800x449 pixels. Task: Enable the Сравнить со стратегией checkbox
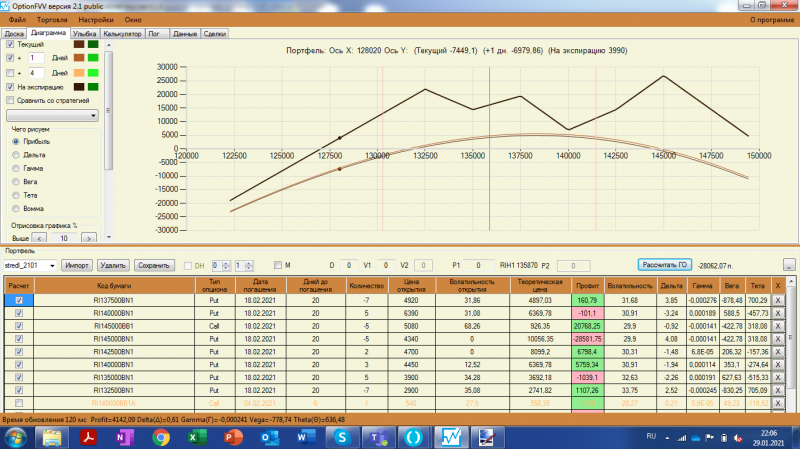(x=10, y=101)
